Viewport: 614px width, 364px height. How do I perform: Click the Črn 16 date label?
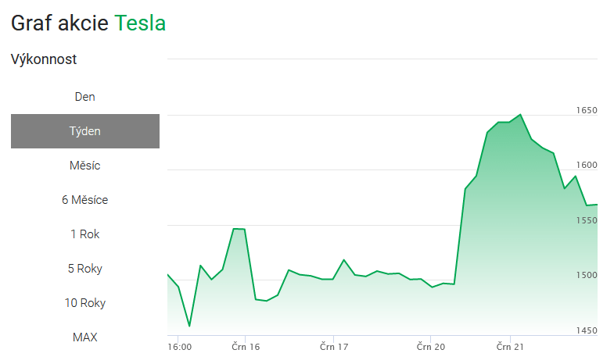click(246, 346)
